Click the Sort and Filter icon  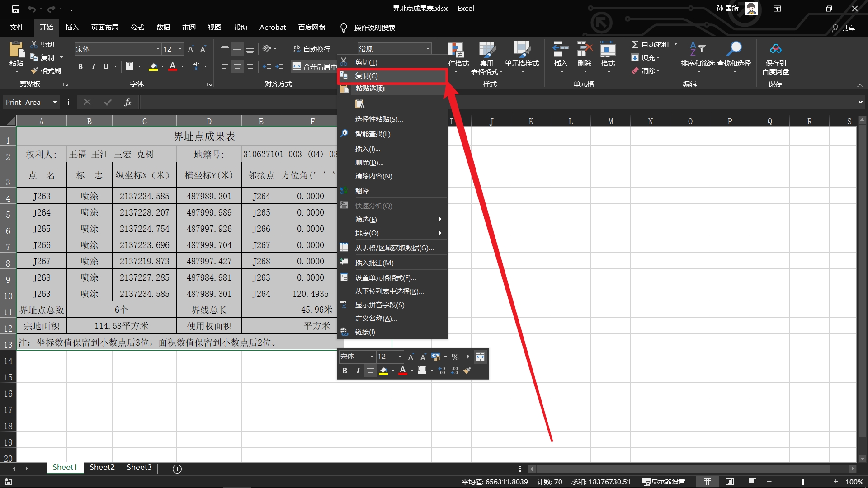pos(697,49)
